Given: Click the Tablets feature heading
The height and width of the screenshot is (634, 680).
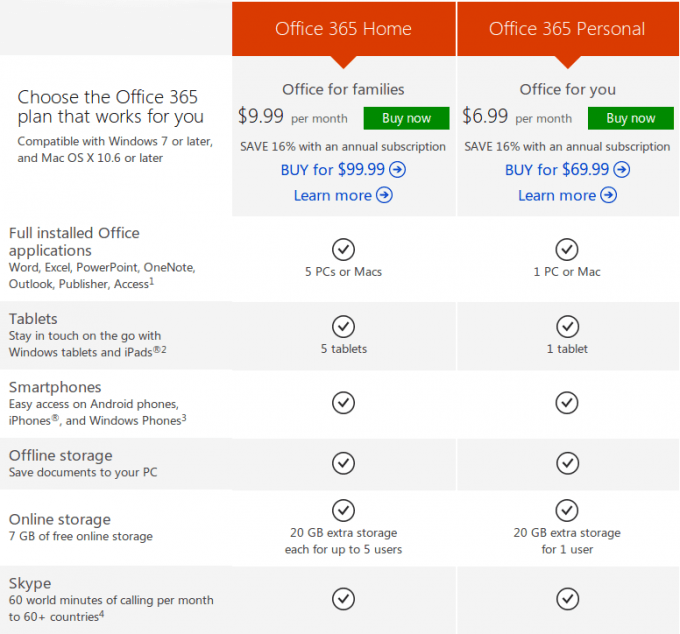Looking at the screenshot, I should click(33, 319).
